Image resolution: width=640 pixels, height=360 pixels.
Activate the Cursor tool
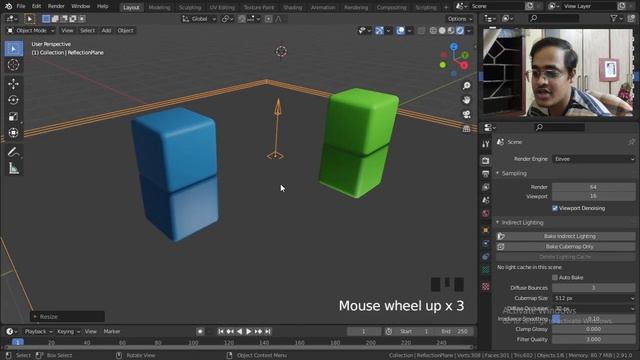point(13,65)
